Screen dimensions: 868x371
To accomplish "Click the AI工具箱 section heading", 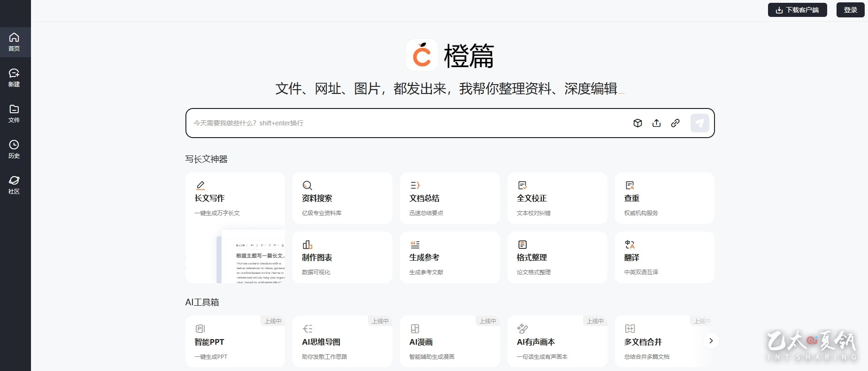I will pyautogui.click(x=202, y=302).
